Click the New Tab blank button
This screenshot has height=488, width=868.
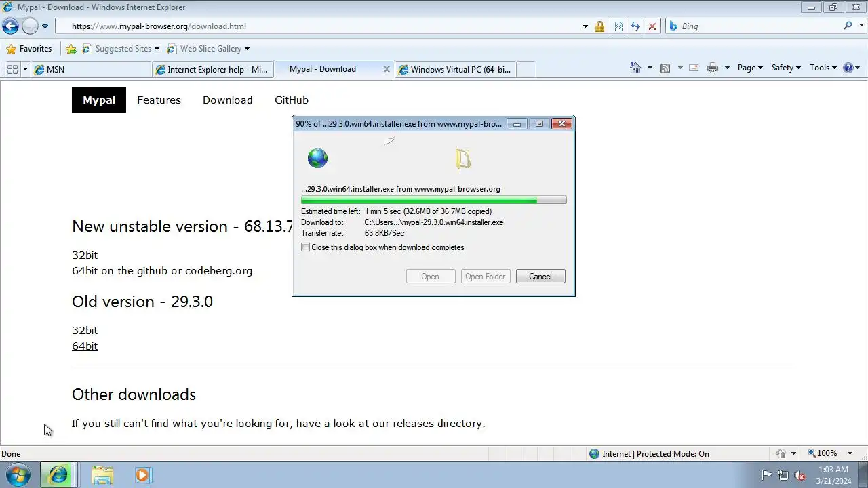tap(526, 69)
